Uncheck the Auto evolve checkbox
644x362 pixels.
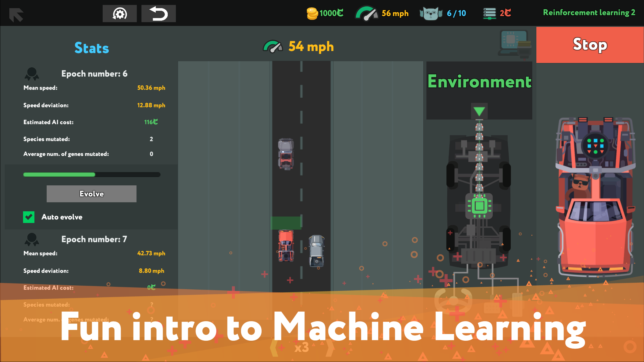[29, 217]
